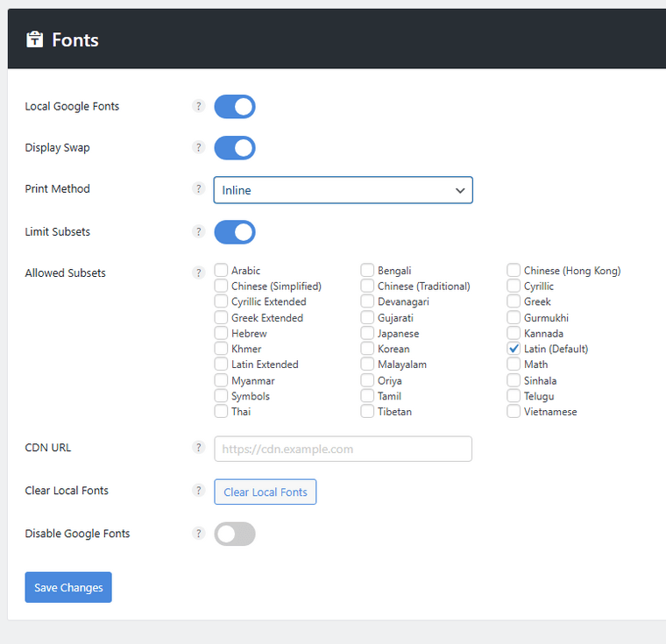Enable the Telugu subset
The width and height of the screenshot is (666, 644).
[x=514, y=395]
